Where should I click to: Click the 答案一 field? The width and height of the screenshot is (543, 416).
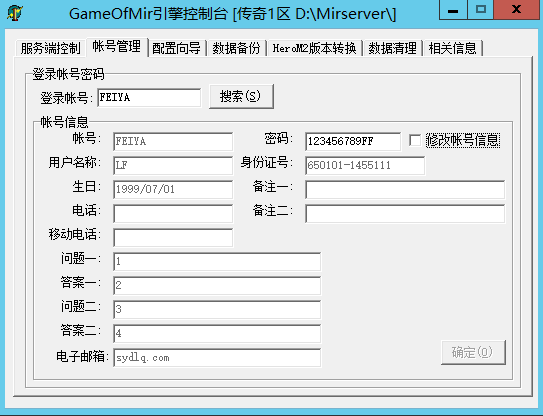click(x=217, y=285)
